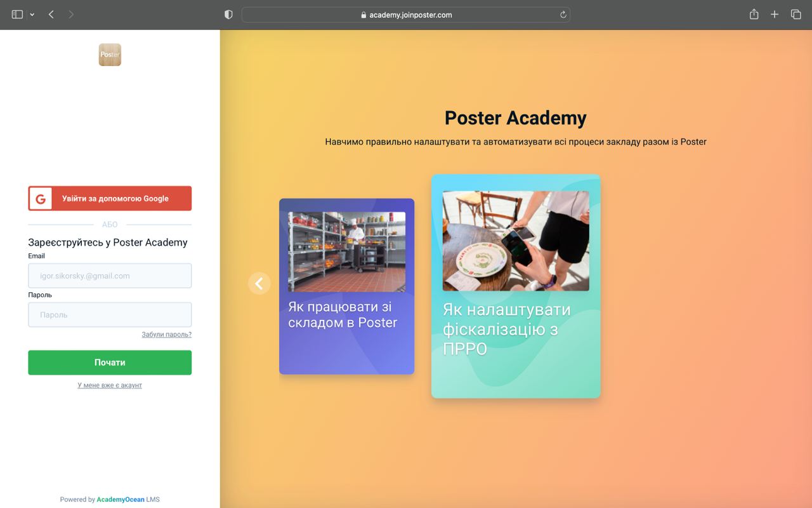The height and width of the screenshot is (508, 812).
Task: Open the Забули пароль? link
Action: pyautogui.click(x=166, y=335)
